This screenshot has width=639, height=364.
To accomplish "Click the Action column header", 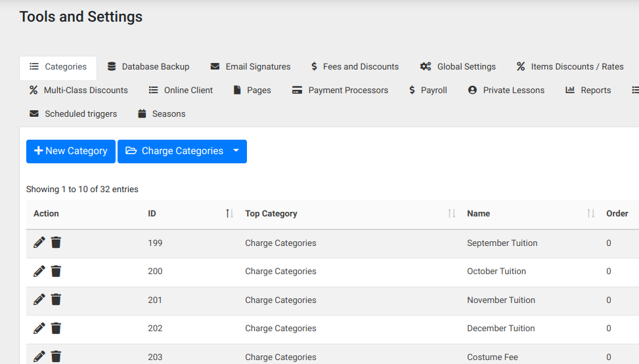I will pyautogui.click(x=46, y=214).
